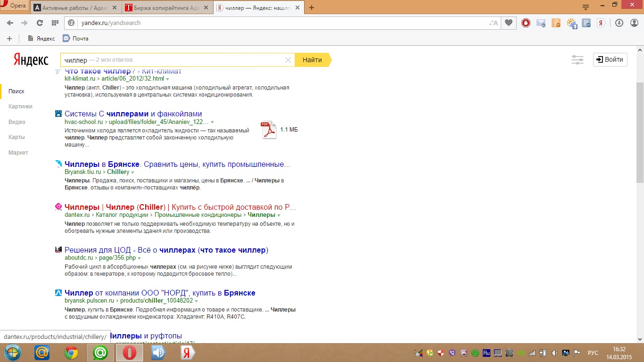Open the Яндекс bookmark
The width and height of the screenshot is (644, 362).
tap(41, 39)
